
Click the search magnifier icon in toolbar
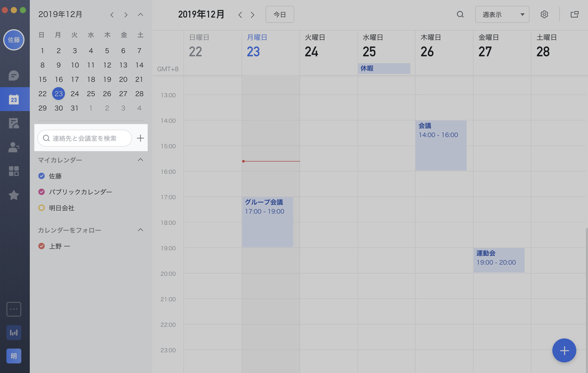[460, 15]
